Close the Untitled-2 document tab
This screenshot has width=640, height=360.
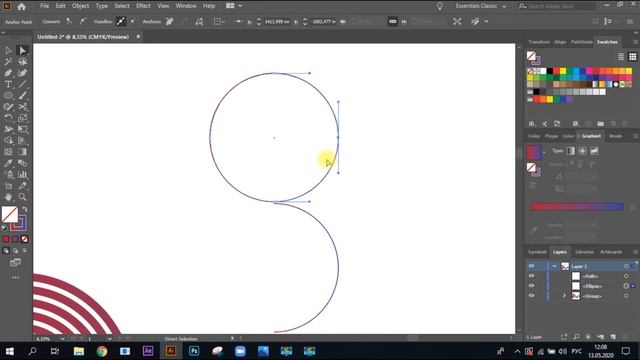click(138, 37)
